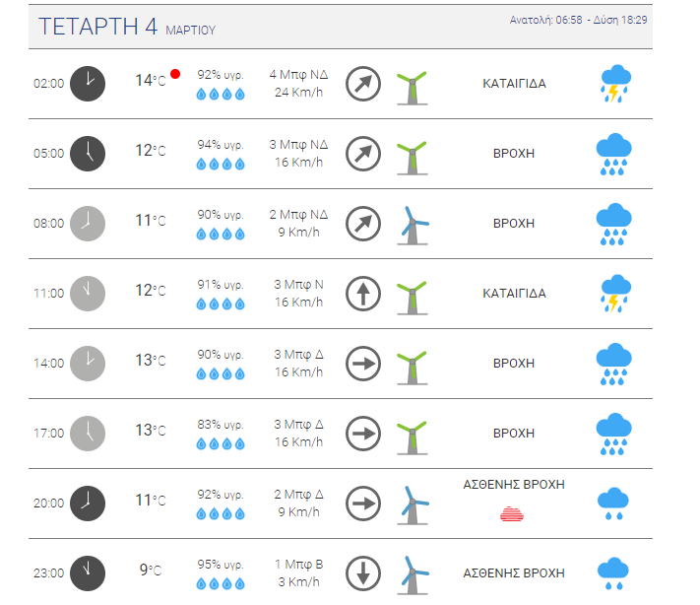Click the sunrise and sunset times text
Image resolution: width=700 pixels, height=605 pixels.
(578, 20)
